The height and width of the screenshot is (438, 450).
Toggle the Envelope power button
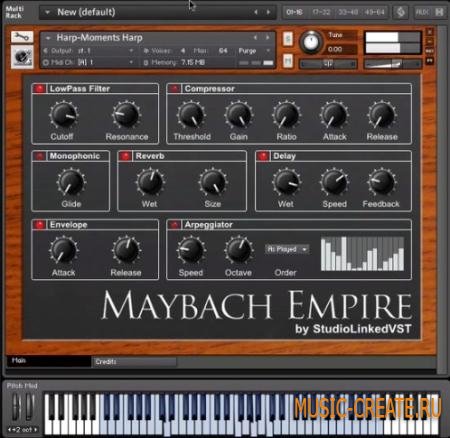pyautogui.click(x=40, y=225)
